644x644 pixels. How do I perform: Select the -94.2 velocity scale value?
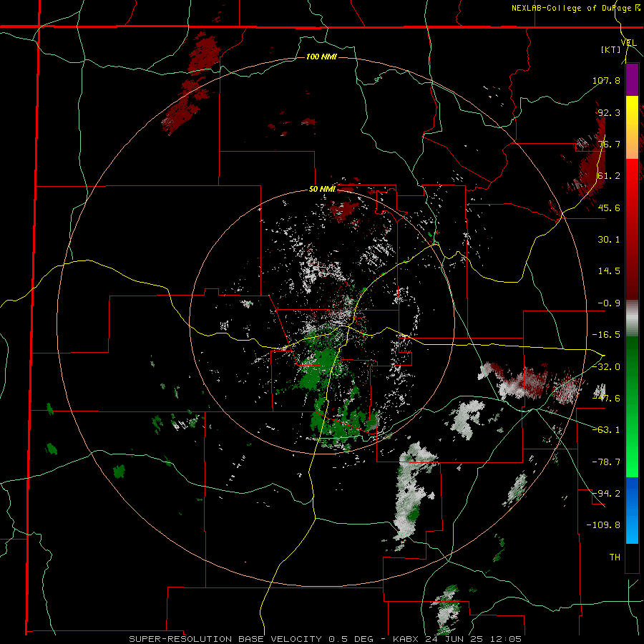606,493
